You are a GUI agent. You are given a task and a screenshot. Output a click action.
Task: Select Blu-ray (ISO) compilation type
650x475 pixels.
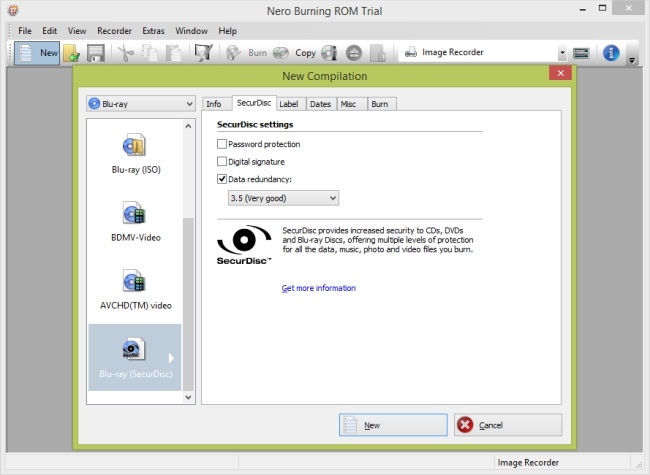(x=136, y=153)
